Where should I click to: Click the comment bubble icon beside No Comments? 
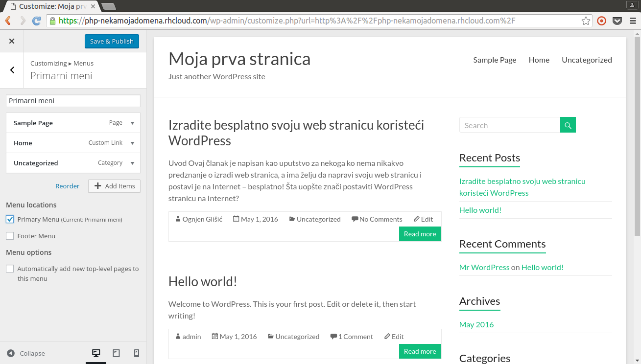355,219
